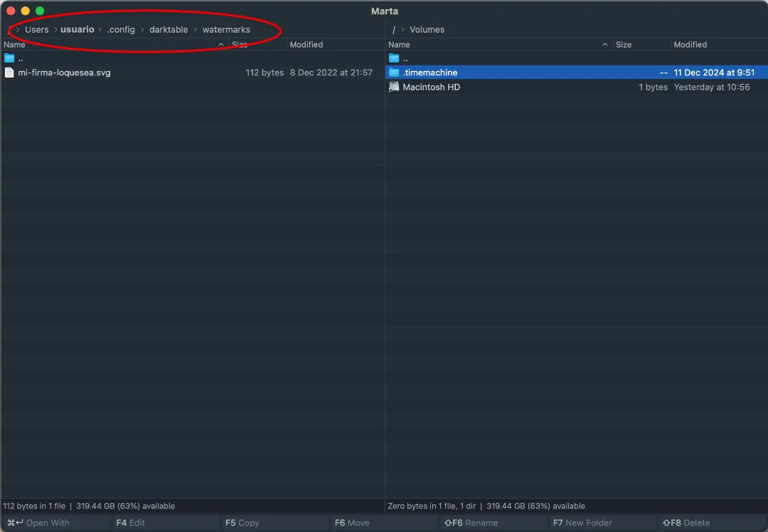Select Volumes in right pane breadcrumb

[x=427, y=30]
